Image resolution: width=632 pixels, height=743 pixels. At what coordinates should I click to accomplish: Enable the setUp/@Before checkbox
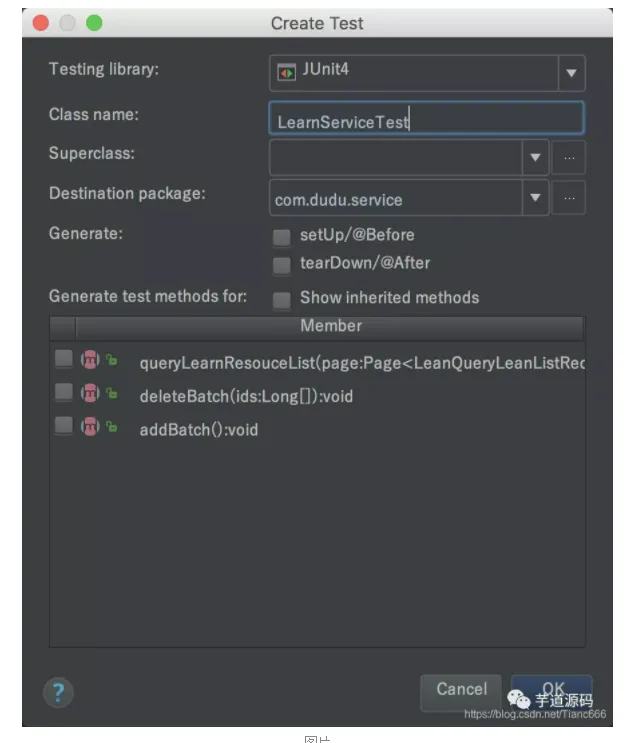282,237
